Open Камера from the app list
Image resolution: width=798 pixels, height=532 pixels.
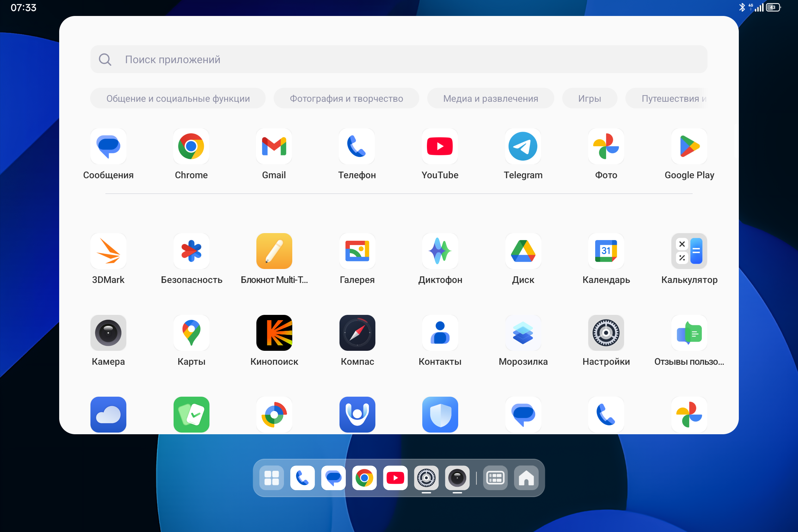point(108,333)
